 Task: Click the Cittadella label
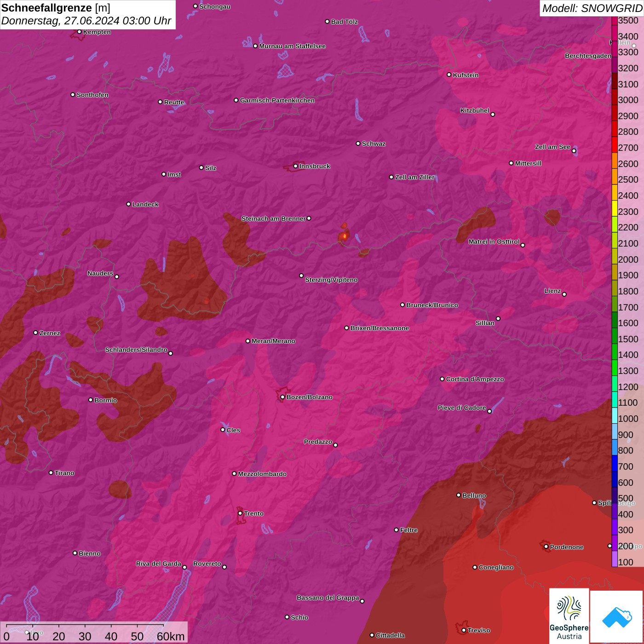[390, 635]
